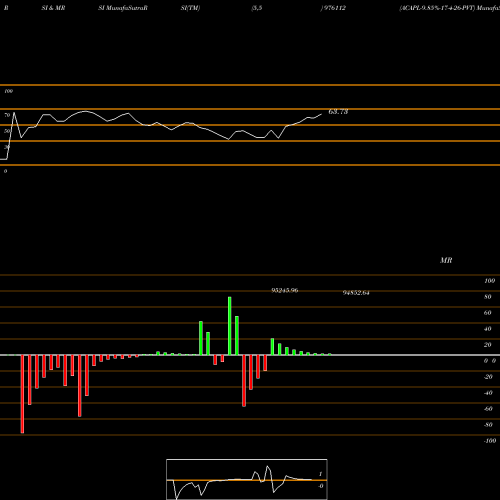Viewport: 500px width, 500px height.
Task: Click the tallest green histogram bar
Action: pos(230,326)
